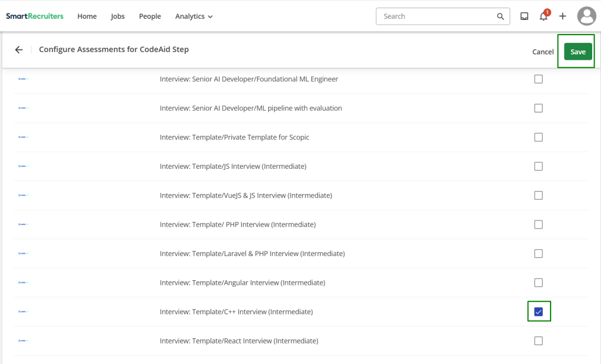Viewport: 601px width, 364px height.
Task: Select the Angular Interview (Intermediate) checkbox
Action: (x=538, y=283)
